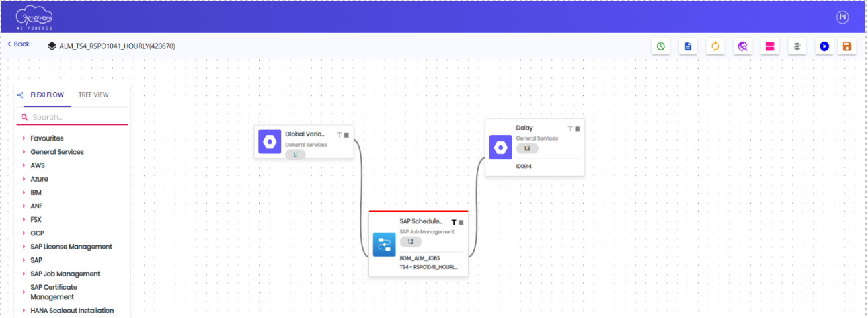Click the TS4 - RSPO1041_HOURL... text
Image resolution: width=868 pixels, height=318 pixels.
pos(429,267)
